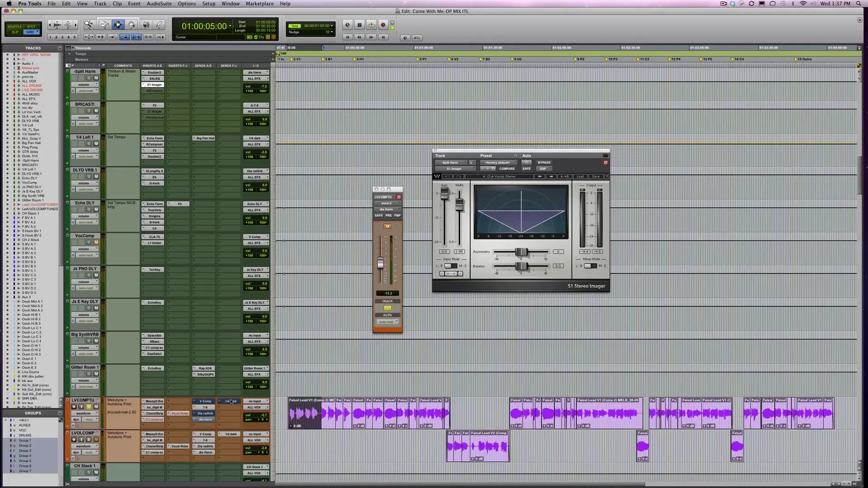Screen dimensions: 868x488
Task: Click the audio waveform zoom icon
Action: 57,25
